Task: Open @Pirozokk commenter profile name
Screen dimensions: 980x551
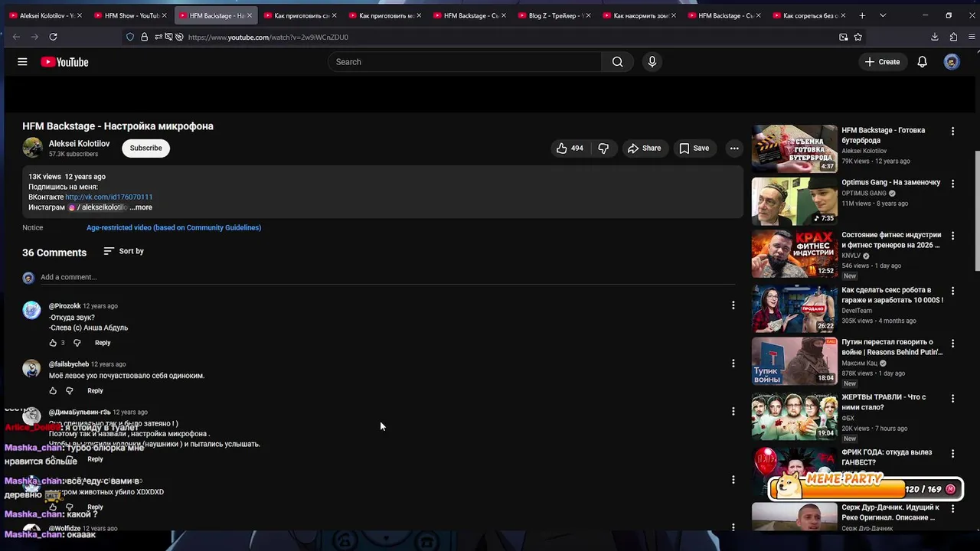Action: click(64, 306)
